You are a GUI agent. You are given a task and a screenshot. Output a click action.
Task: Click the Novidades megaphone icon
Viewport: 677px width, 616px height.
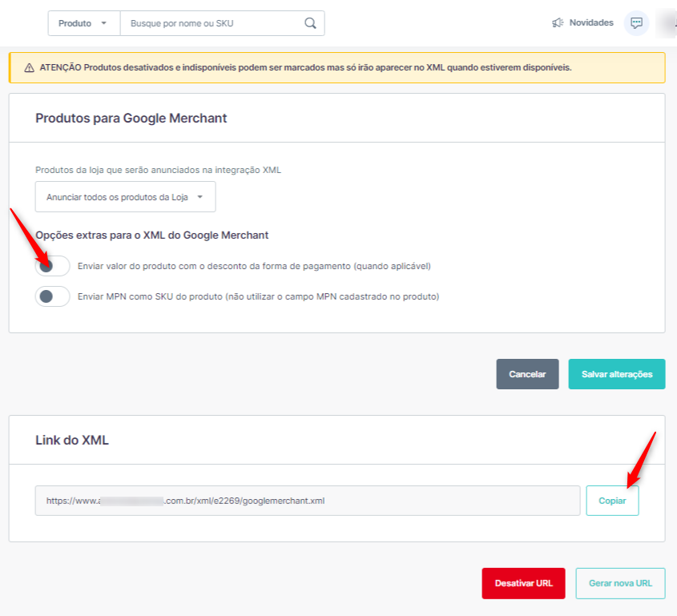pyautogui.click(x=558, y=23)
